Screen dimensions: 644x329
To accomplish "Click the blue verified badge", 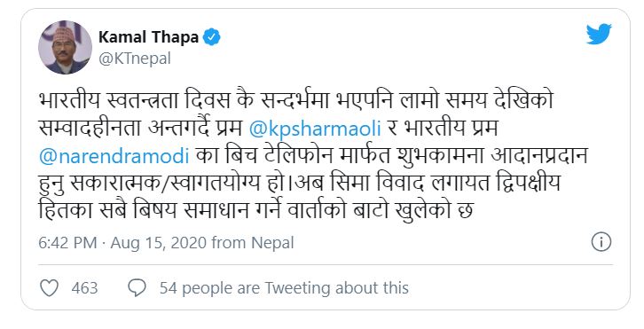I will tap(212, 37).
